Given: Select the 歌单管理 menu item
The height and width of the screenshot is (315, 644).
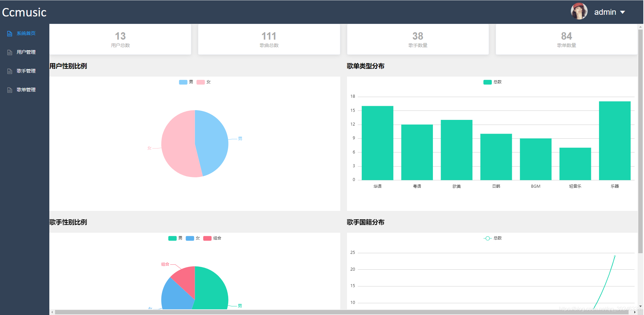Looking at the screenshot, I should tap(24, 90).
